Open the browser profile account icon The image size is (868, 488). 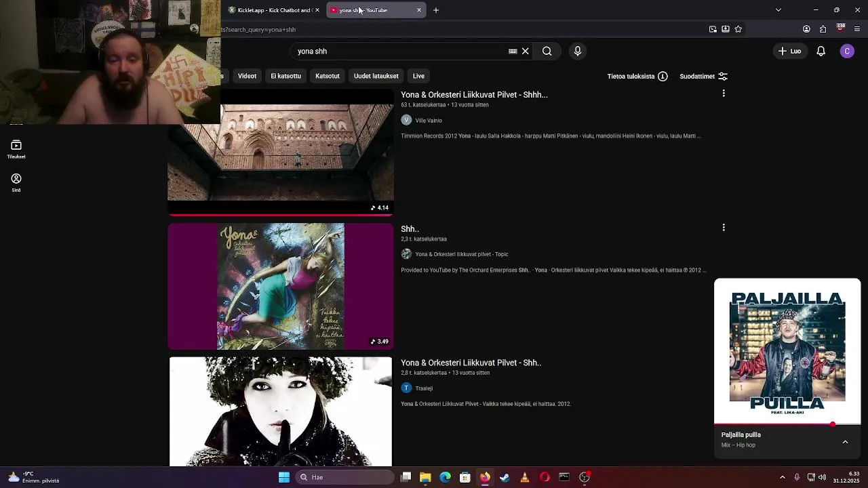(x=806, y=29)
